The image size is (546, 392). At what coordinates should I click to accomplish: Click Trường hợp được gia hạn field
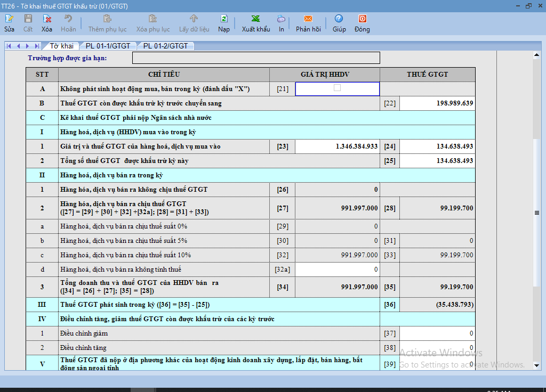[x=256, y=58]
